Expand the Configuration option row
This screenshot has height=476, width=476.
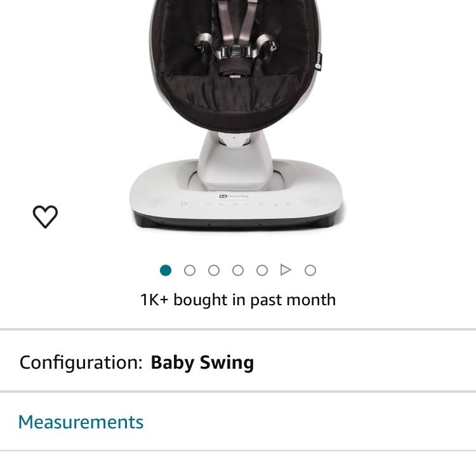(x=238, y=362)
